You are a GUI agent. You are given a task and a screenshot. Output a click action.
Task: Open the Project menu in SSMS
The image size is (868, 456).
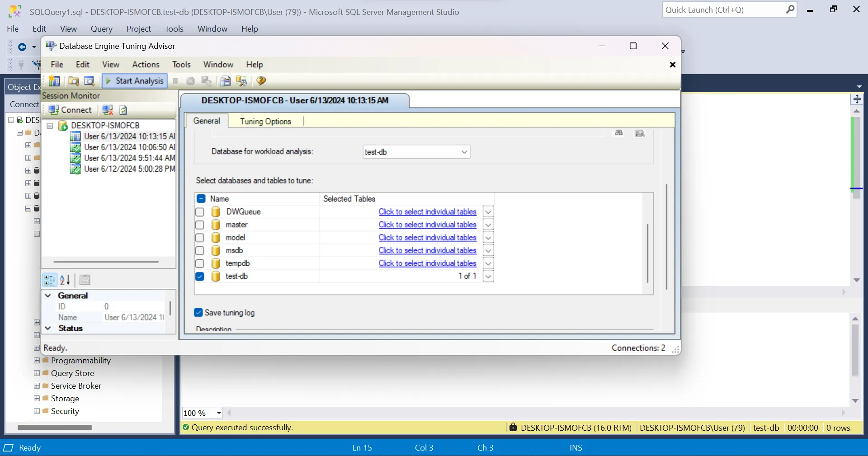[x=138, y=29]
